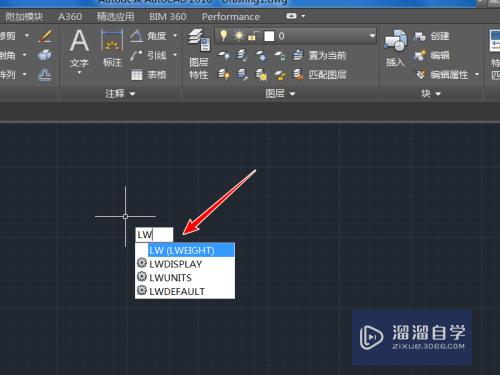Open the 倒角 chamfer dropdown arrow

(25, 55)
